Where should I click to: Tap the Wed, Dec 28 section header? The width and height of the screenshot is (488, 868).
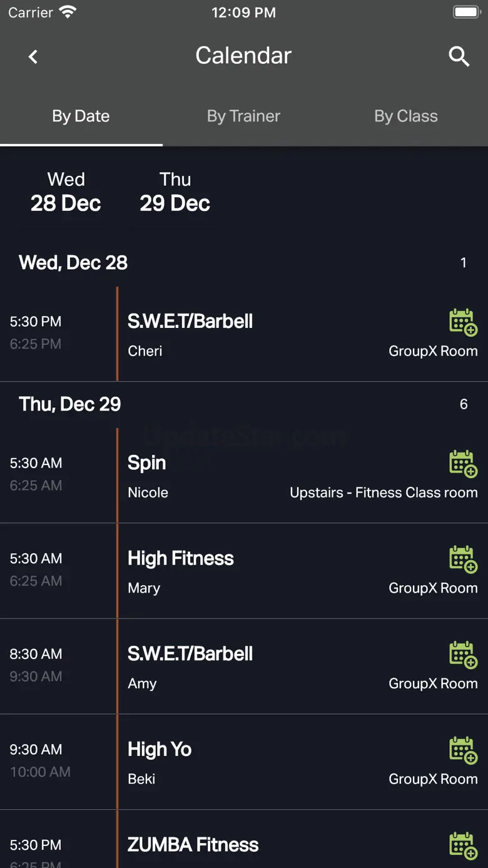[x=73, y=263]
